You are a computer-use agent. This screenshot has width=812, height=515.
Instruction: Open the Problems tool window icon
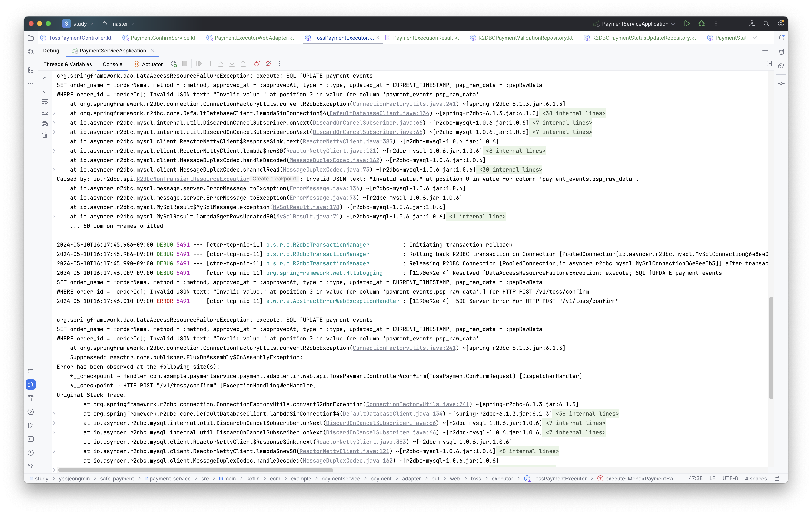31,453
